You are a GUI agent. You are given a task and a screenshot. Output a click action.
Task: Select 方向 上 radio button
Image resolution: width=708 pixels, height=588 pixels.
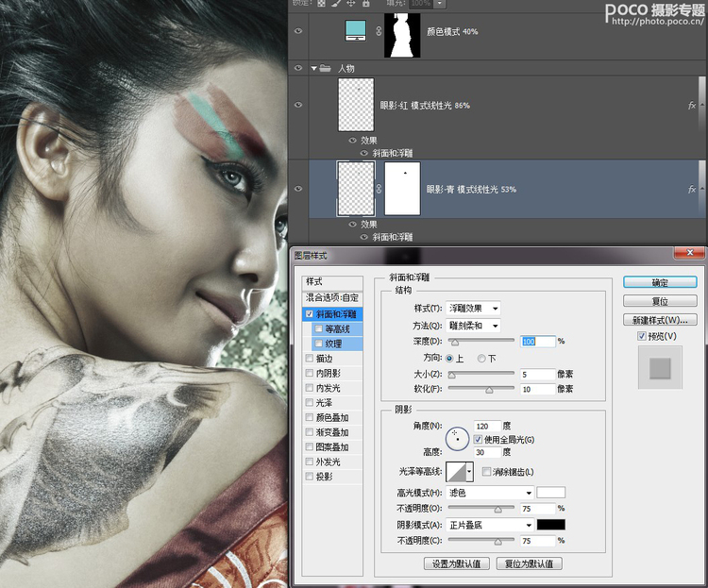point(449,359)
